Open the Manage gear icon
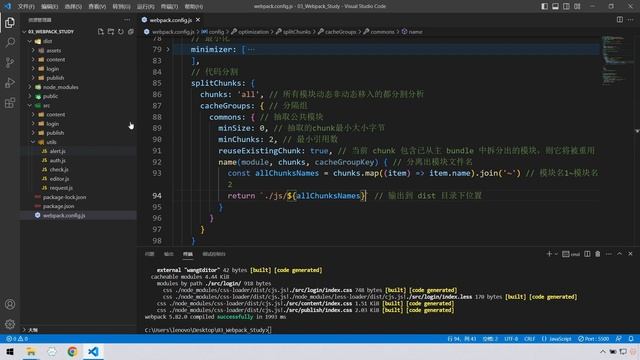The image size is (640, 360). point(10,324)
